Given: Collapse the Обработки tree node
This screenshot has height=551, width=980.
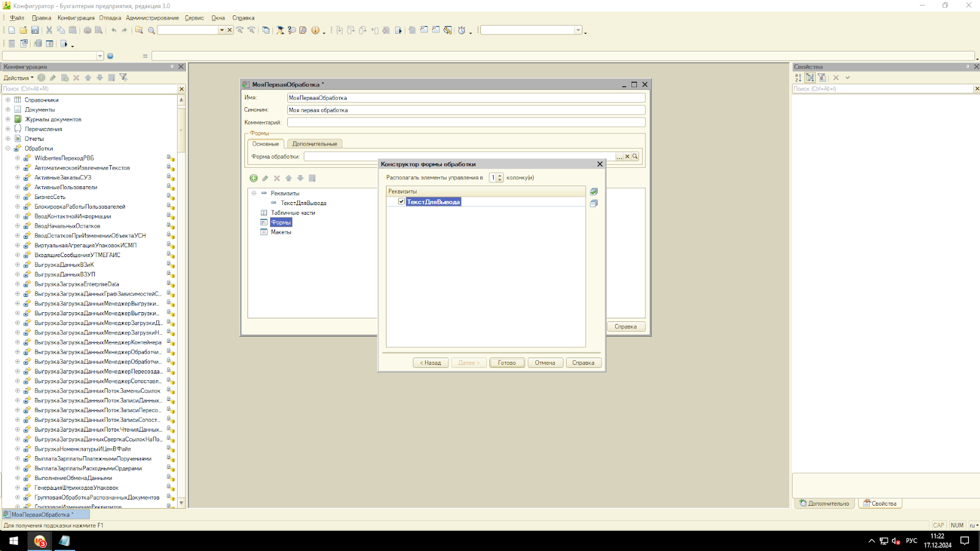Looking at the screenshot, I should [8, 148].
